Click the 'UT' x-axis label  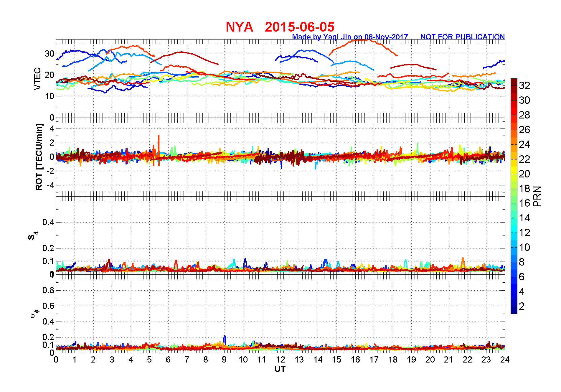click(x=280, y=369)
